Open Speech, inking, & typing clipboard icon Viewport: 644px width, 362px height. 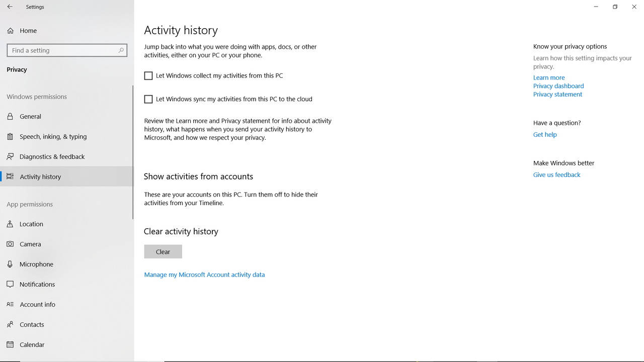pyautogui.click(x=10, y=136)
